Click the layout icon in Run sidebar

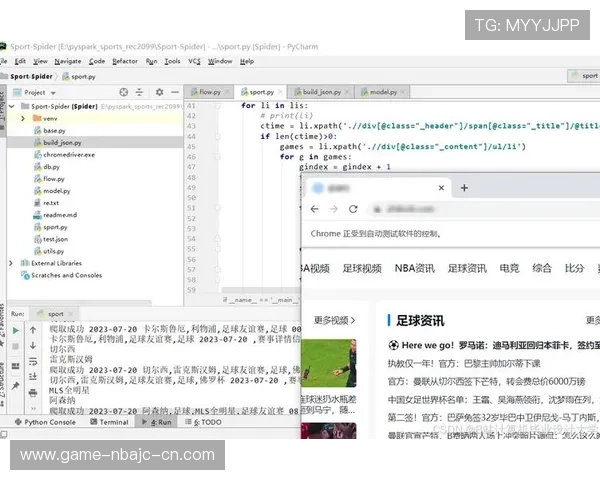(15, 366)
